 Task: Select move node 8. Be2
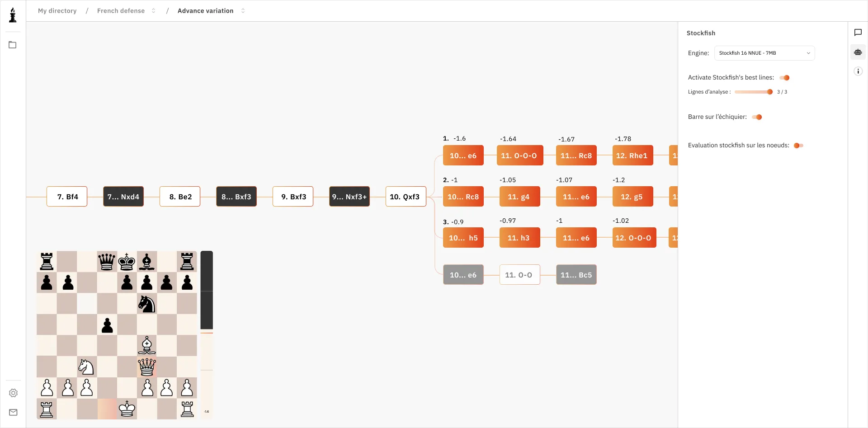(x=180, y=197)
